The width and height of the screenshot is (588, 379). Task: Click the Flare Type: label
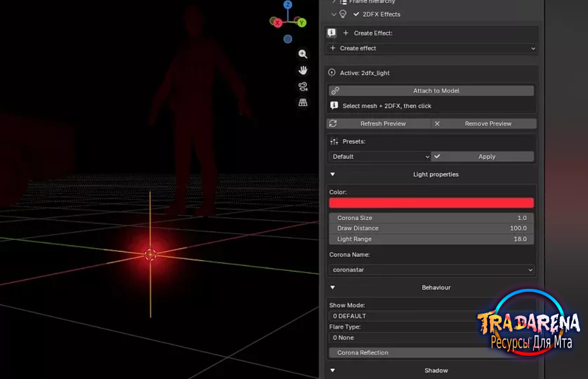[345, 327]
